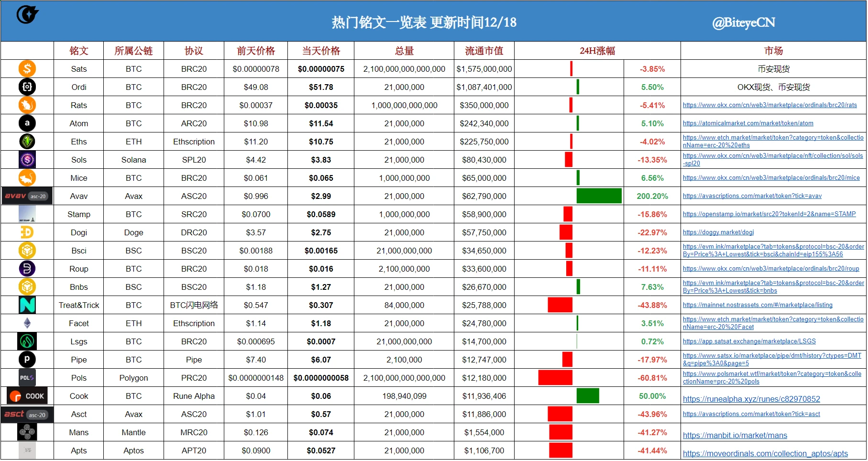Screen dimensions: 868x461
Task: Click the 流通市值 column header
Action: pyautogui.click(x=483, y=51)
